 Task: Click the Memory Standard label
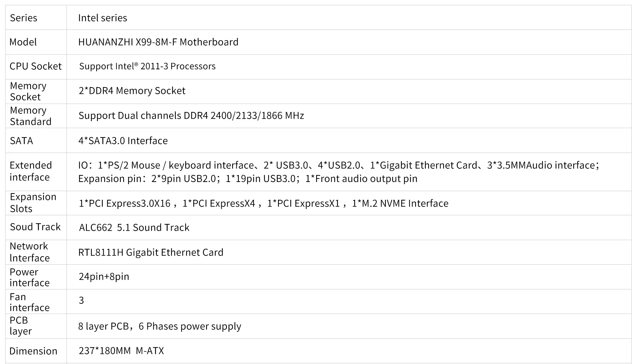30,116
